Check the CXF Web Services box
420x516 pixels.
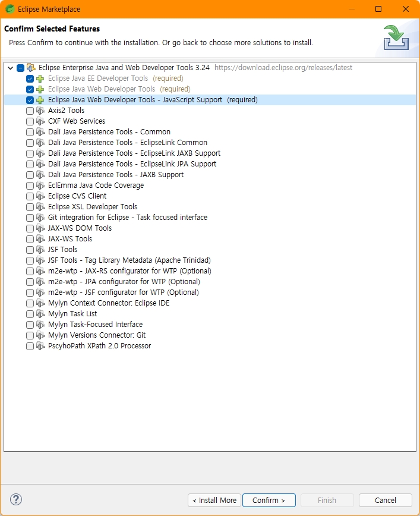coord(30,121)
